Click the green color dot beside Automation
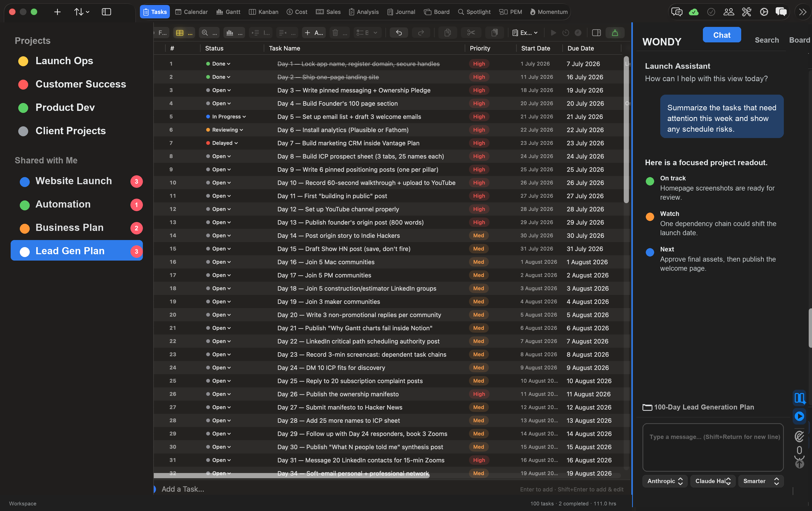 point(25,205)
